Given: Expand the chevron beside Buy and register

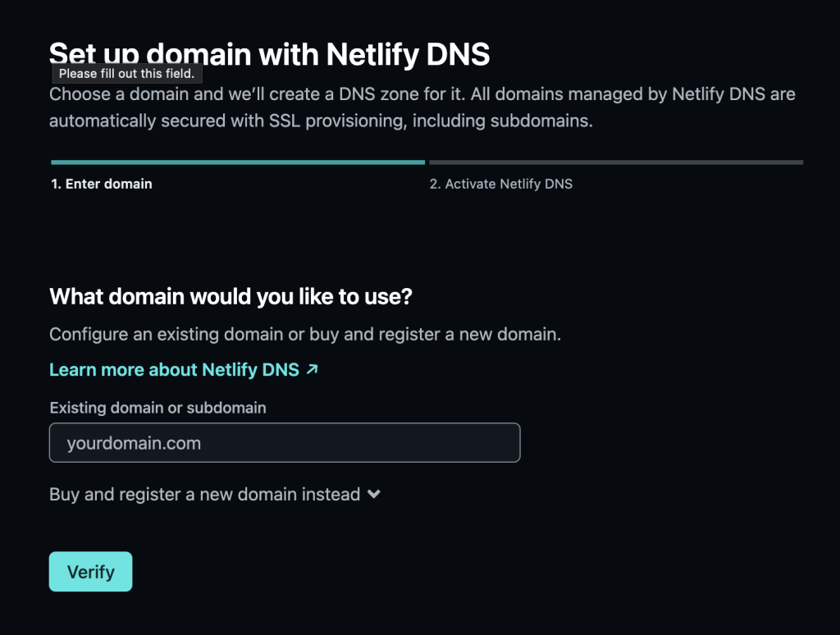Looking at the screenshot, I should click(374, 495).
